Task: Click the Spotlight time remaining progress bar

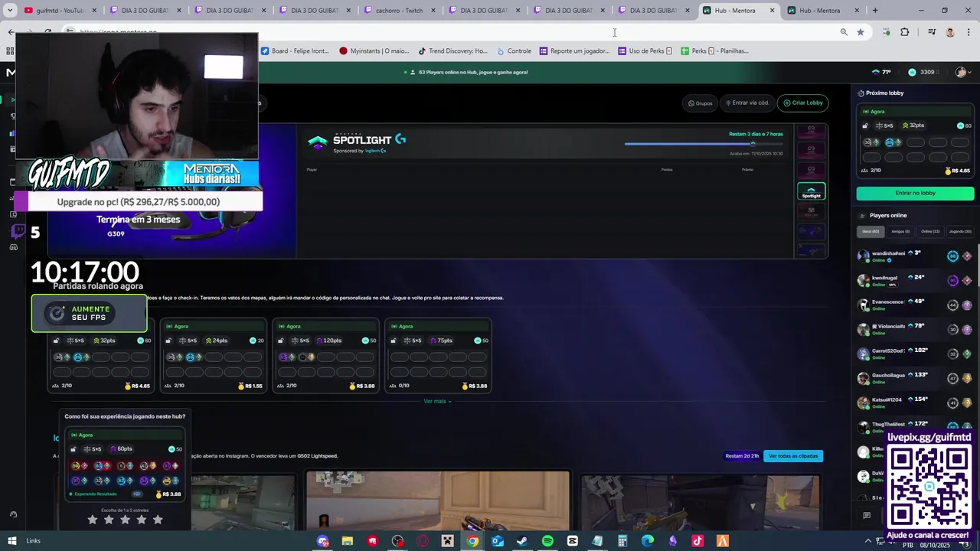Action: [x=703, y=144]
